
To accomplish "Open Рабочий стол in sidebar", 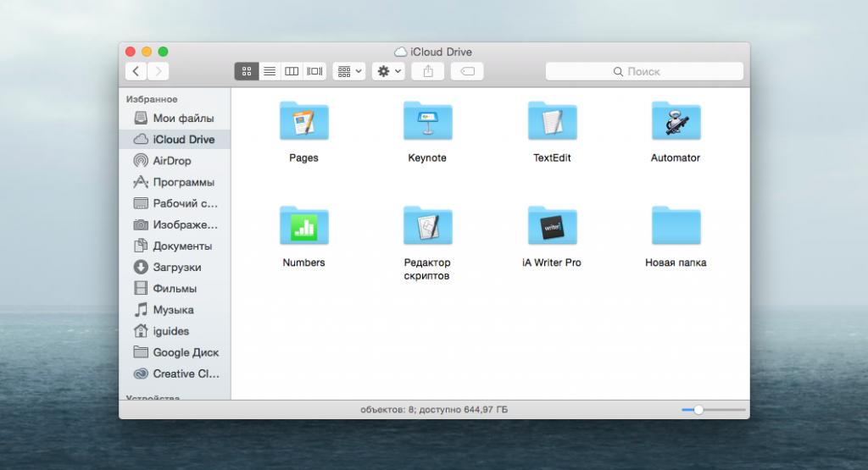I will [x=175, y=203].
